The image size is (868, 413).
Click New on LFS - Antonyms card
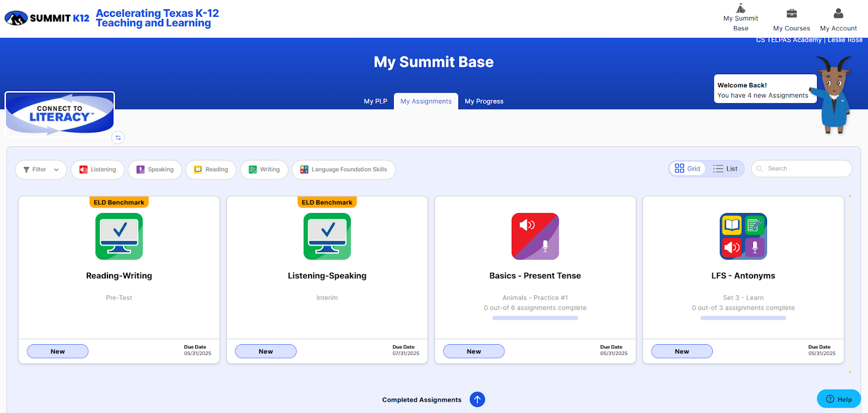point(682,351)
